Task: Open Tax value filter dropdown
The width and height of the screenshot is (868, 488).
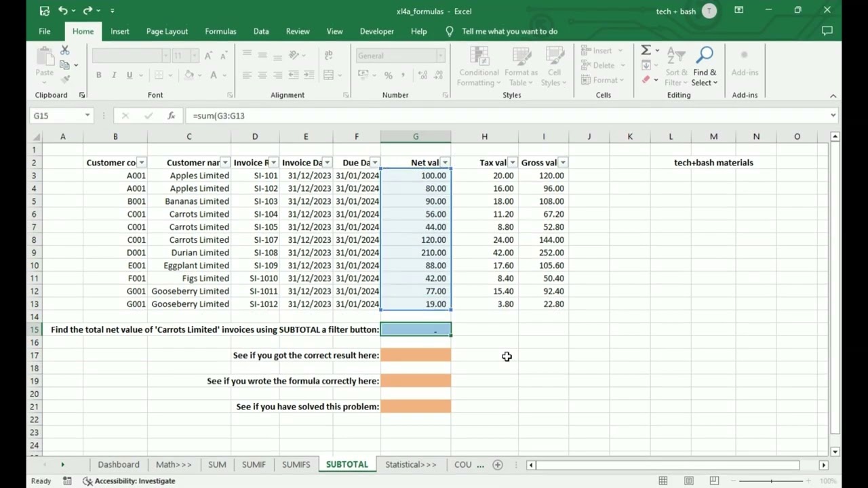Action: (x=513, y=163)
